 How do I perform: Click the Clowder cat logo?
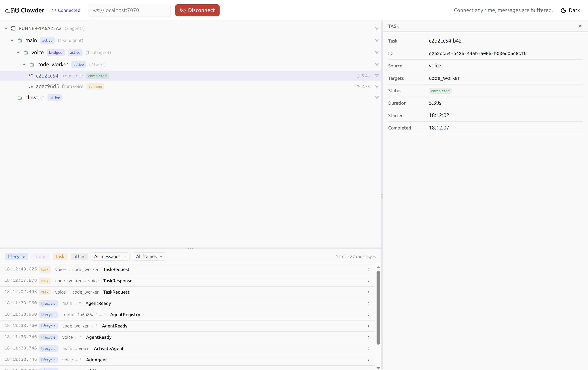coord(12,10)
